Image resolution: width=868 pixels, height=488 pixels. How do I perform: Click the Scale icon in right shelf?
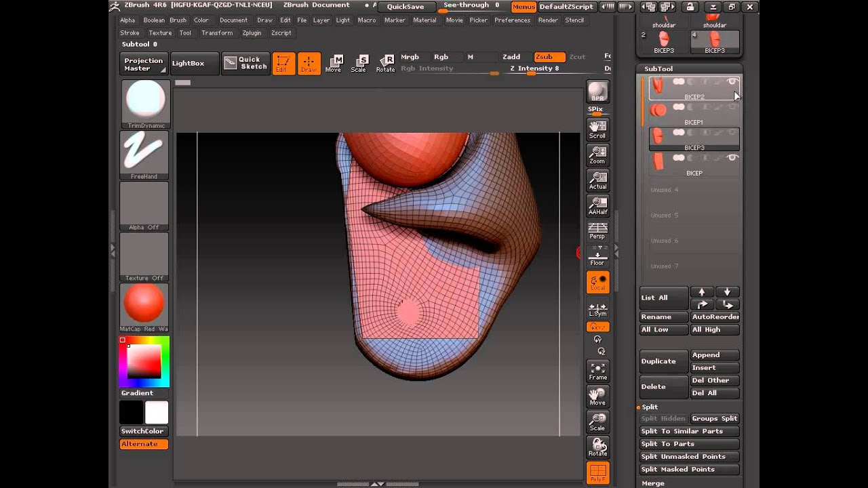pos(597,422)
